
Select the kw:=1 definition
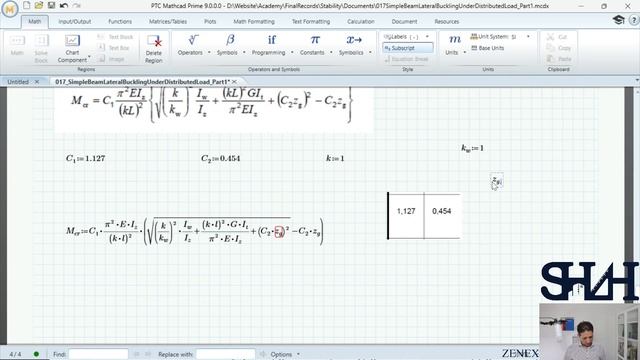[x=472, y=148]
